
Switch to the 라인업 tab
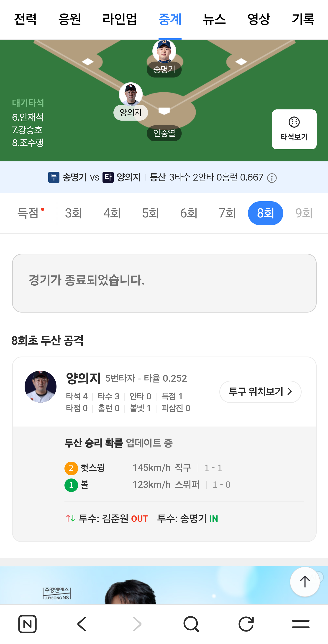coord(120,19)
